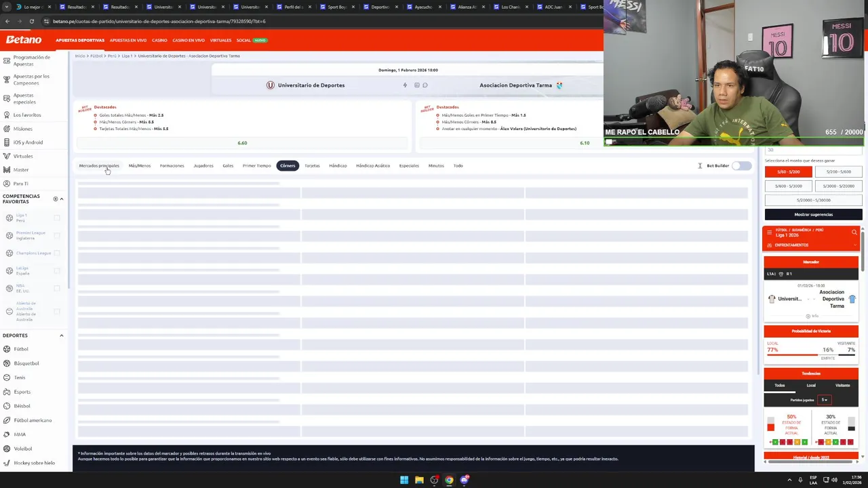
Task: Click the MMA sport icon
Action: [x=7, y=434]
